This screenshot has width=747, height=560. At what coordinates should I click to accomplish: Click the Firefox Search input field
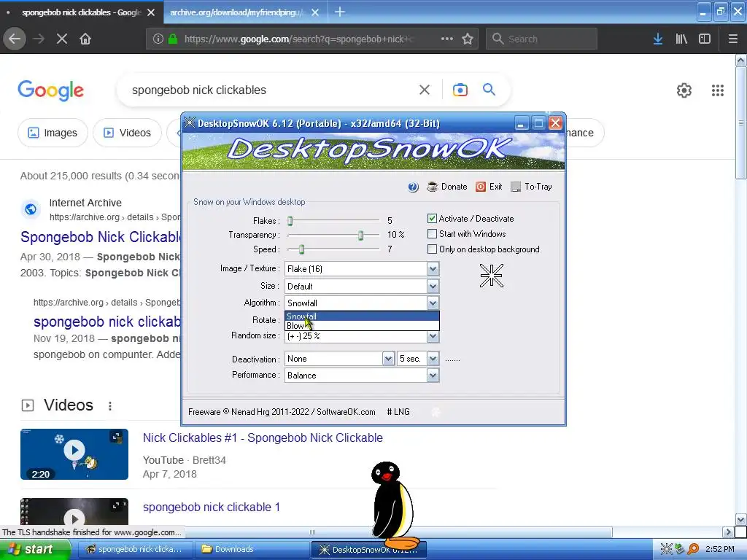[541, 39]
